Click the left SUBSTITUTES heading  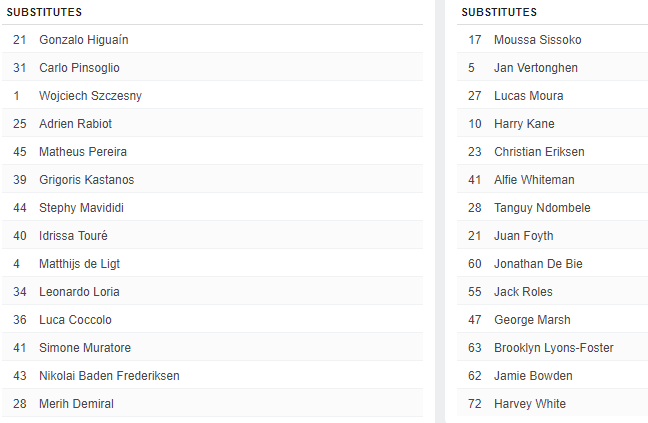tap(45, 12)
